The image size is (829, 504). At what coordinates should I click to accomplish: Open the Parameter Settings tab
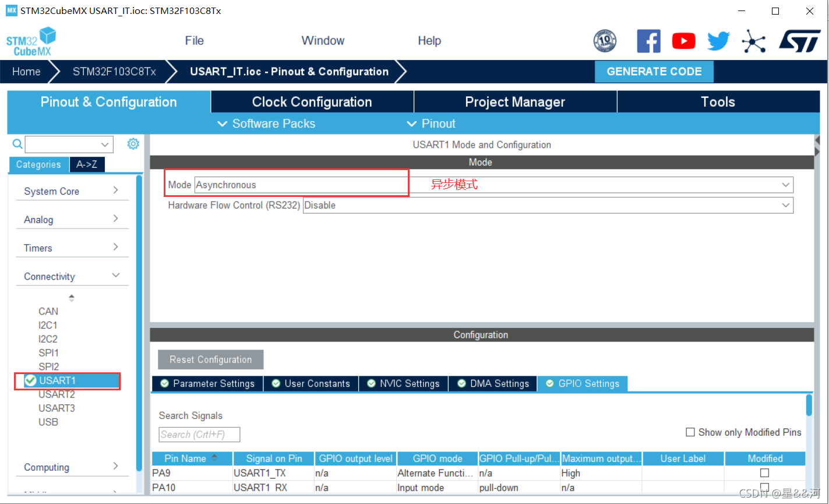207,383
